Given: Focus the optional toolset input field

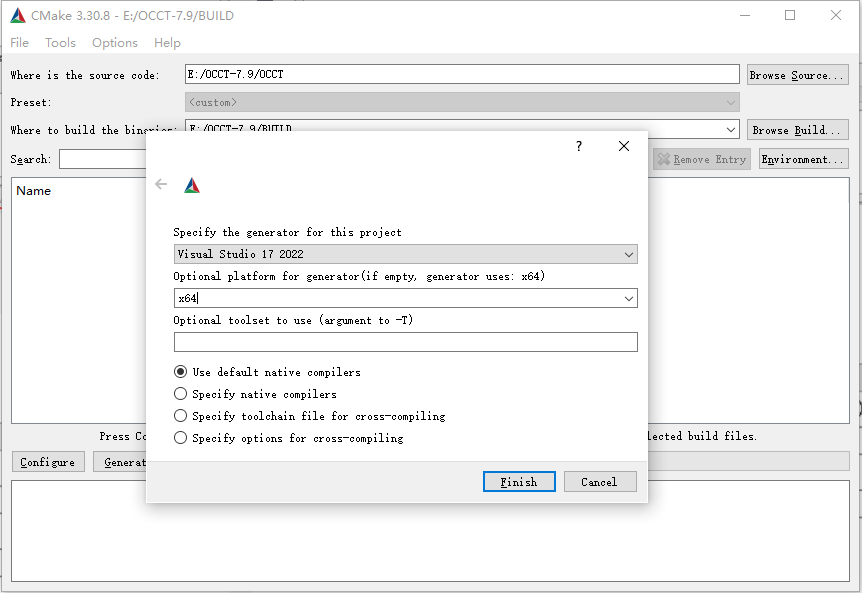Looking at the screenshot, I should (406, 342).
